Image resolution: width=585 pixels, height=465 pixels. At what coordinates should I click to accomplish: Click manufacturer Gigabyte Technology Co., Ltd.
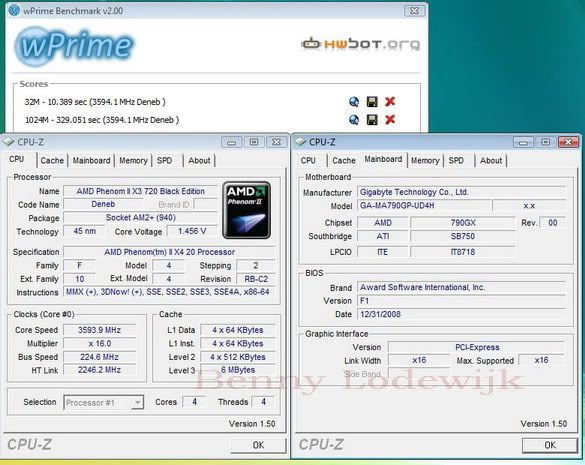click(x=462, y=192)
